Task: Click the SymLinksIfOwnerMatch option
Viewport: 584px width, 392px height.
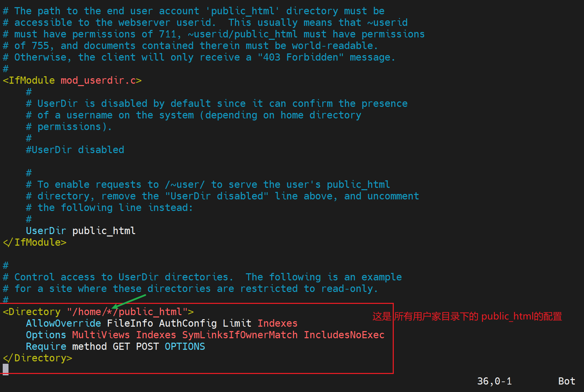Action: point(240,335)
